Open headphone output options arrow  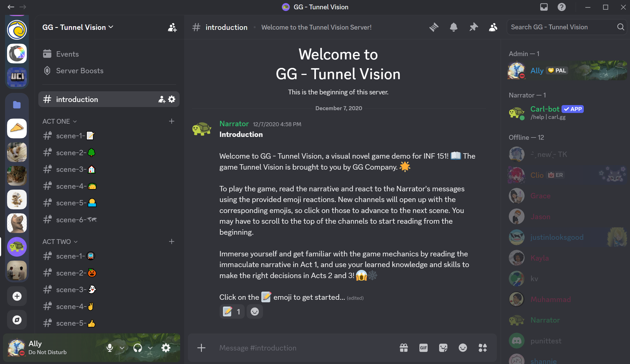click(x=150, y=348)
